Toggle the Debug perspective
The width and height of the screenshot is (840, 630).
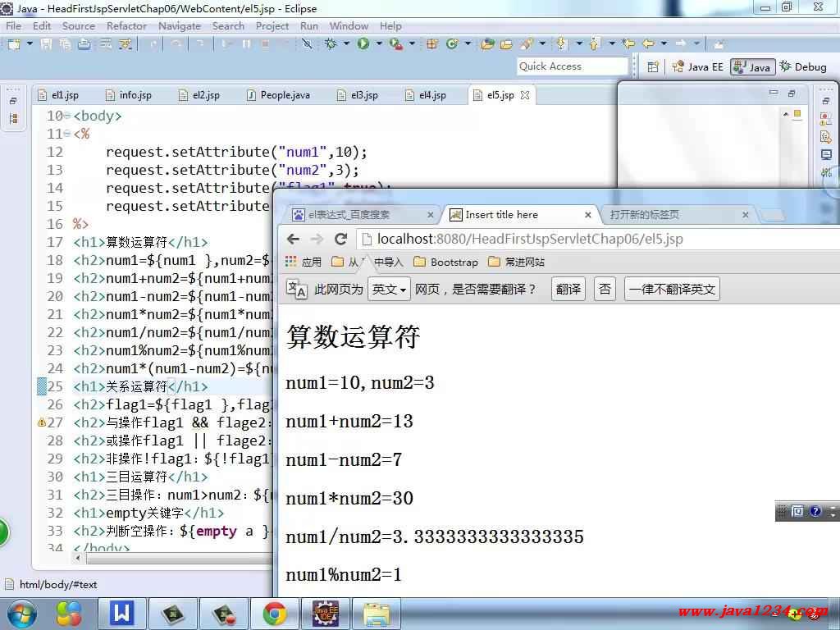802,66
